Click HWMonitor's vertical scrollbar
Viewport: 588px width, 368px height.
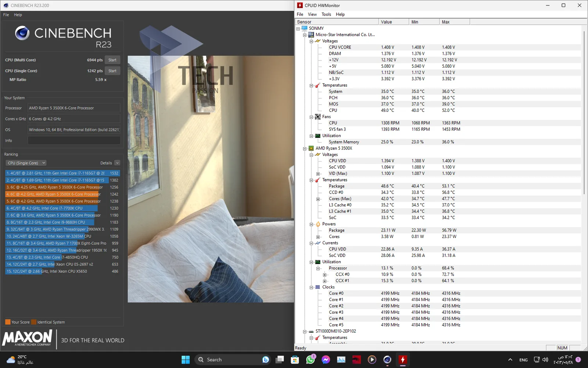point(584,112)
